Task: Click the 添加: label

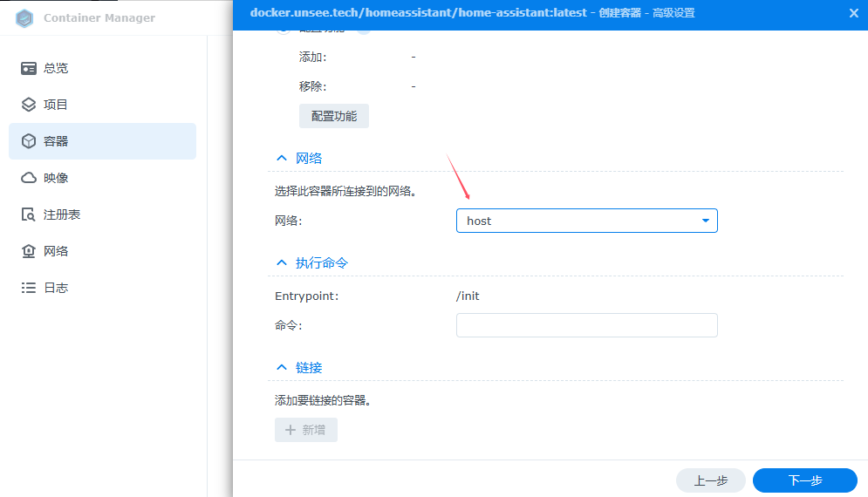Action: pos(313,57)
